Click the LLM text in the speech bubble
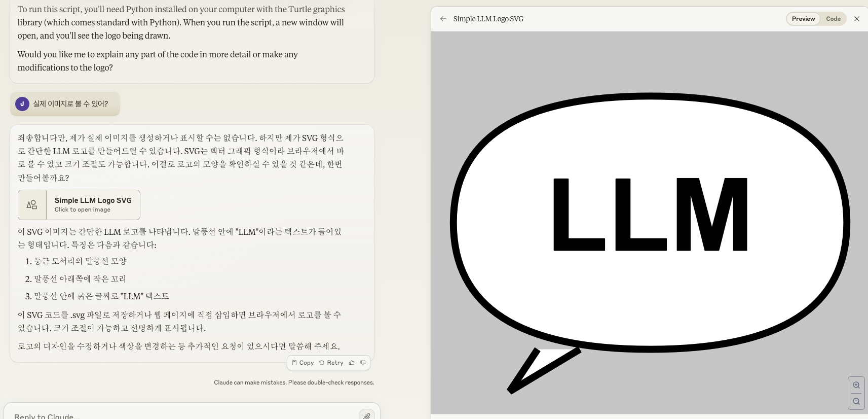Viewport: 868px width, 419px height. point(650,215)
